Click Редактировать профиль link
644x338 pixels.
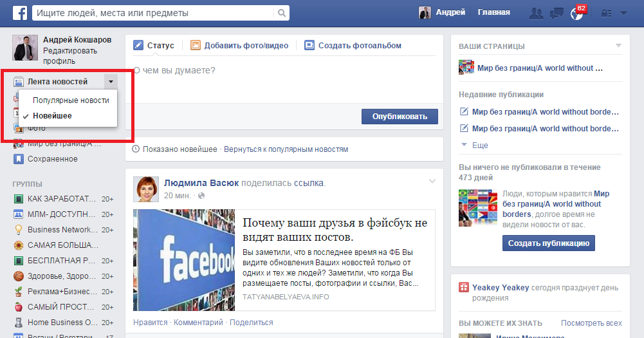[70, 56]
